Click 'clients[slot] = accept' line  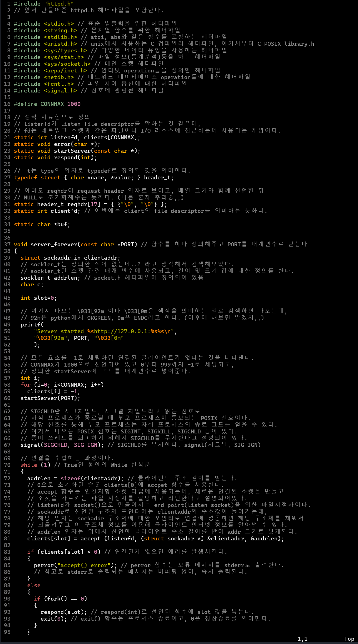pyautogui.click(x=155, y=538)
